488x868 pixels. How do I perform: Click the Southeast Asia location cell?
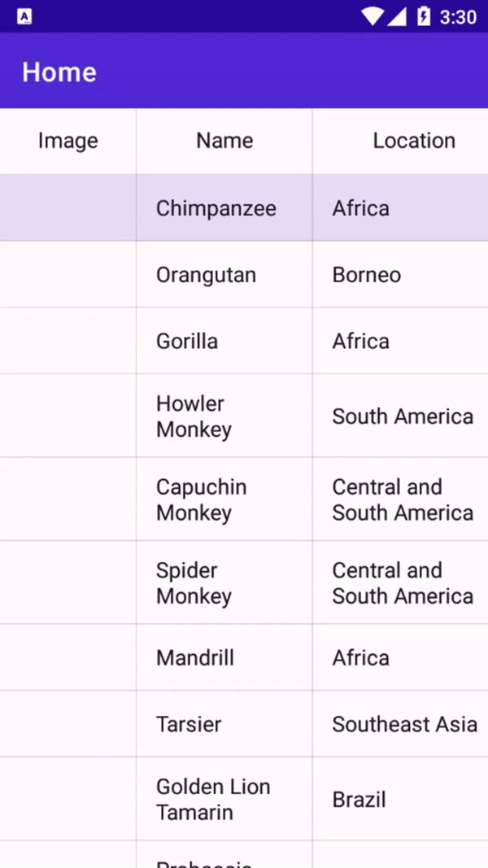pos(404,724)
